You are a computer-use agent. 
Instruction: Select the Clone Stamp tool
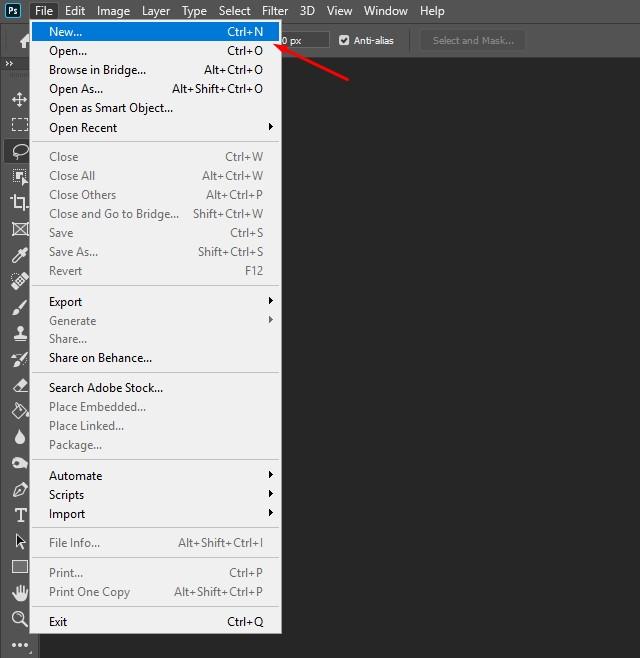click(19, 334)
